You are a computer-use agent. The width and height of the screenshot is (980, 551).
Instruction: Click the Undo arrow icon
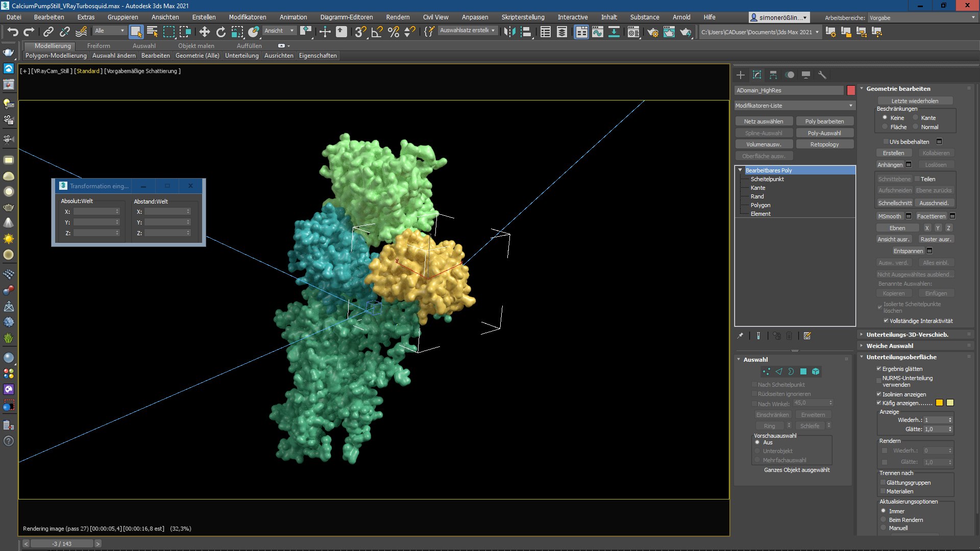13,32
